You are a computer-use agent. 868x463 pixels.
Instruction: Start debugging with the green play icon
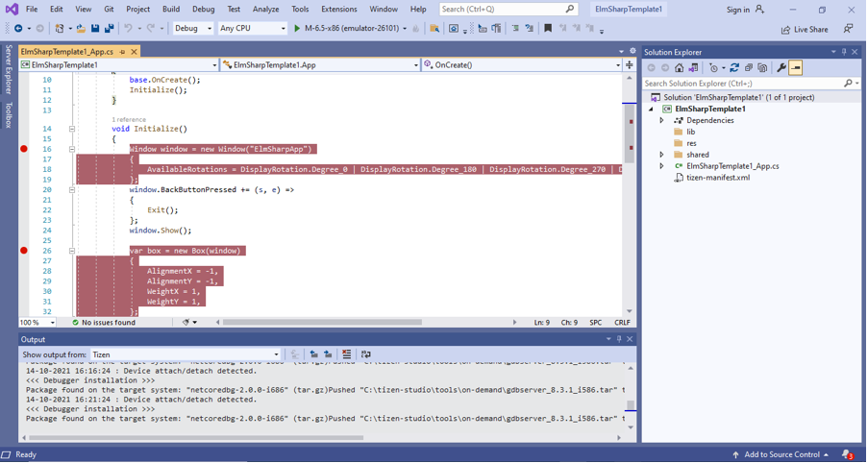297,29
